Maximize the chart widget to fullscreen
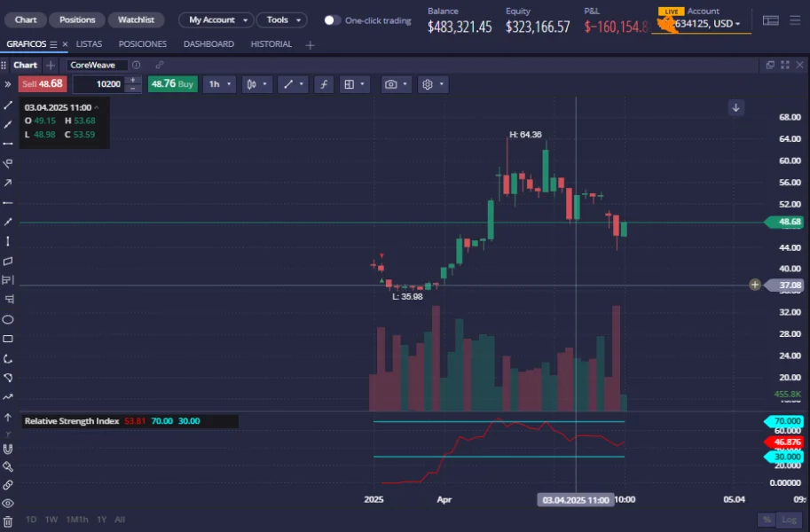 coord(785,65)
